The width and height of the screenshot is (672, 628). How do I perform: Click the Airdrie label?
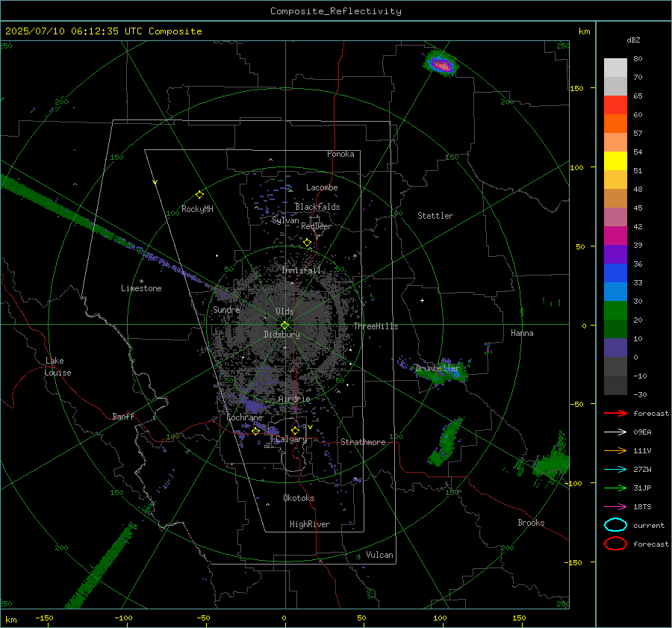coord(294,399)
